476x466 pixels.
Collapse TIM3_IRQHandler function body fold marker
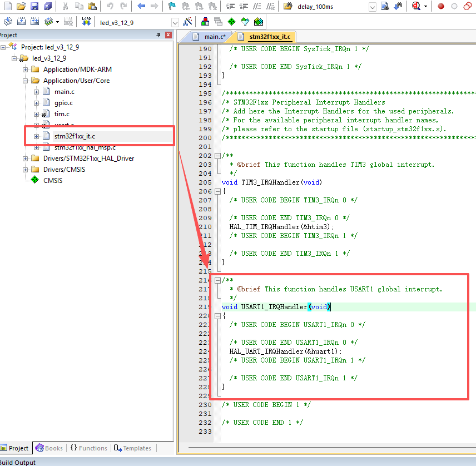click(217, 191)
